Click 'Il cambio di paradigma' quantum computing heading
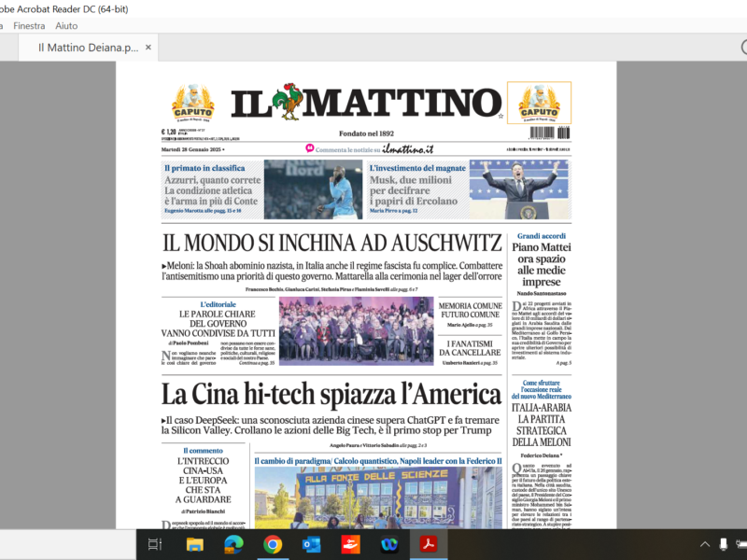 click(378, 461)
